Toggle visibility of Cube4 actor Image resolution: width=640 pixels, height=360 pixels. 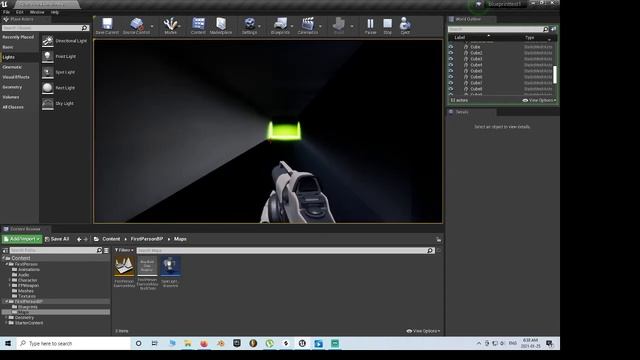tap(451, 65)
